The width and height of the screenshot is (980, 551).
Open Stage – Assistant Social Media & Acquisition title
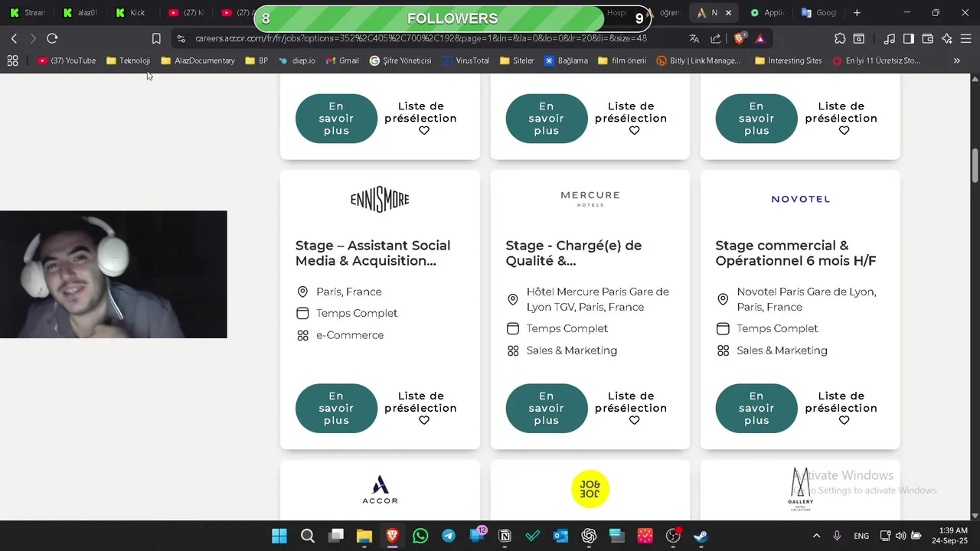pyautogui.click(x=373, y=253)
